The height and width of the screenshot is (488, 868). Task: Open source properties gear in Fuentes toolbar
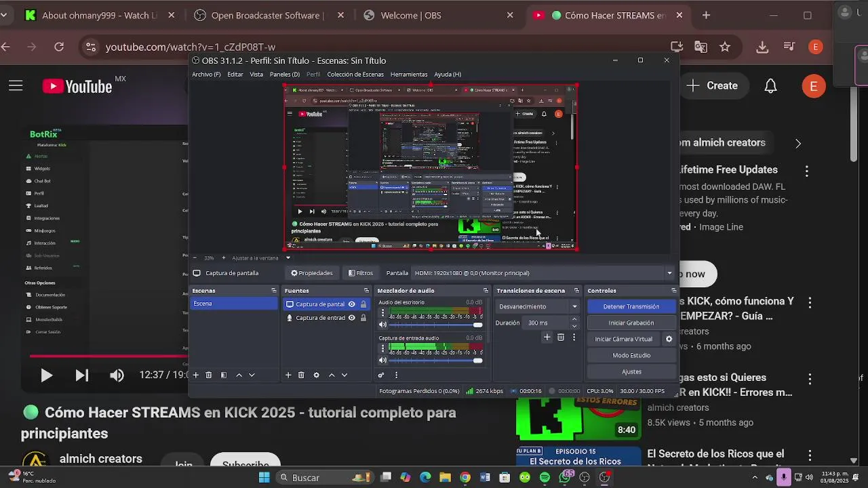pos(316,375)
